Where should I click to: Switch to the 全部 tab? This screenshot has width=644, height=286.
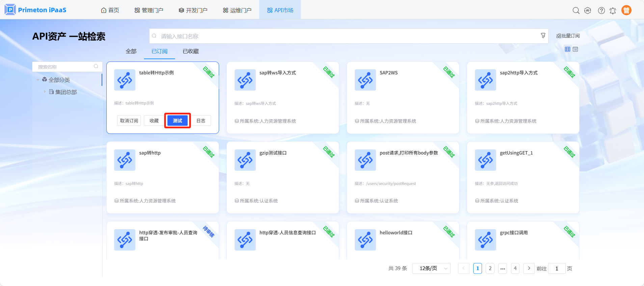pos(131,51)
